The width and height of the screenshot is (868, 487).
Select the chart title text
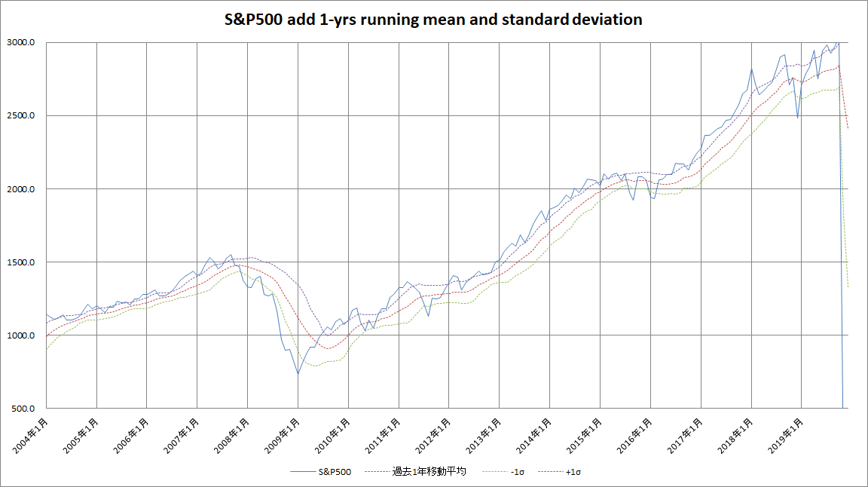point(433,20)
